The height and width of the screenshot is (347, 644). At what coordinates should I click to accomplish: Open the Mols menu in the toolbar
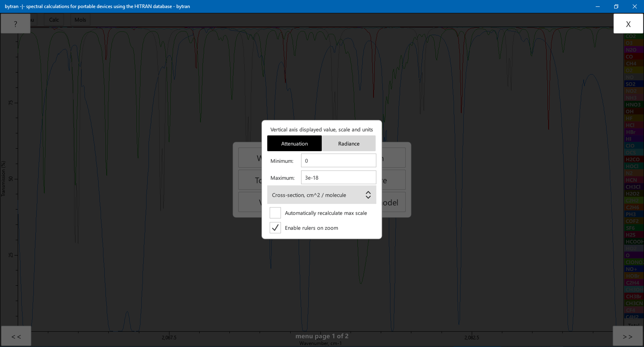80,20
